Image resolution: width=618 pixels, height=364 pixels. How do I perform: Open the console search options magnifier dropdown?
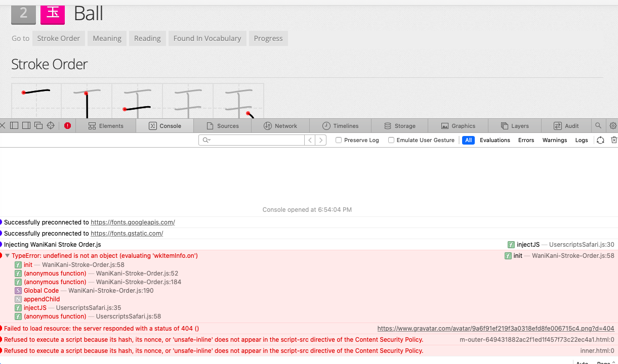click(207, 140)
